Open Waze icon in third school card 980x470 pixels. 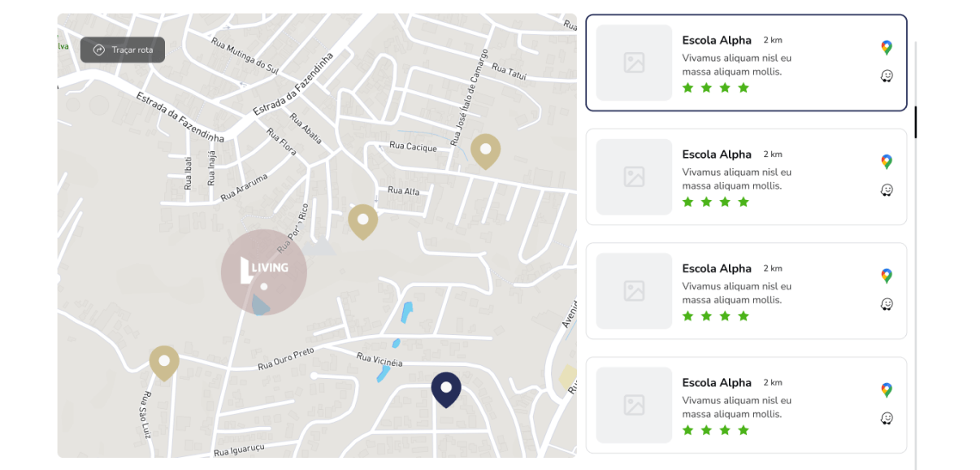(887, 304)
